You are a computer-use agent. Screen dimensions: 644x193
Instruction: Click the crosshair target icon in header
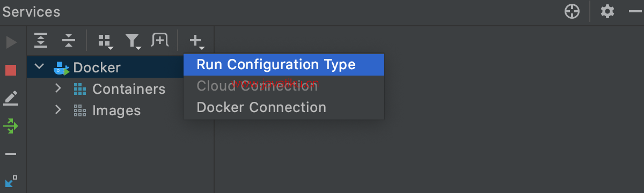click(x=573, y=11)
